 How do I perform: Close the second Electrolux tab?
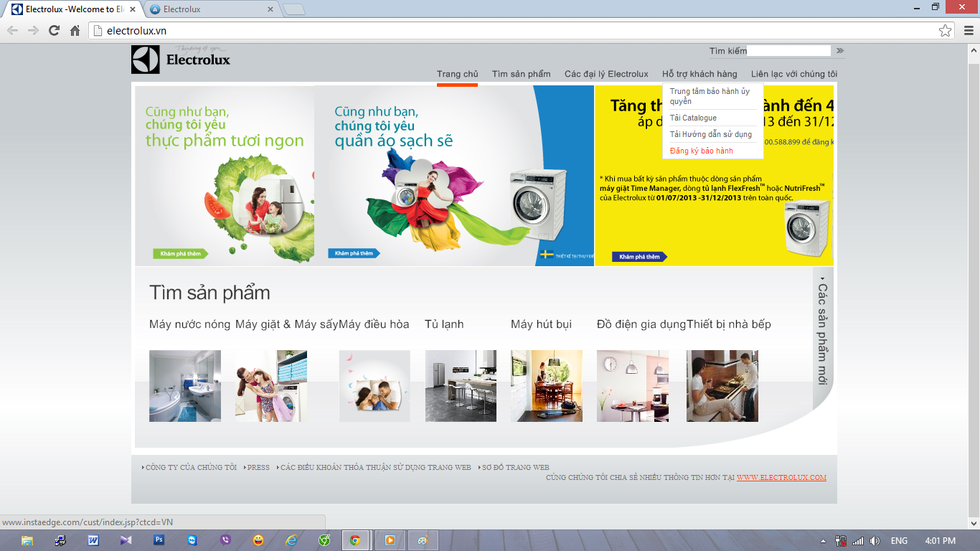point(270,9)
